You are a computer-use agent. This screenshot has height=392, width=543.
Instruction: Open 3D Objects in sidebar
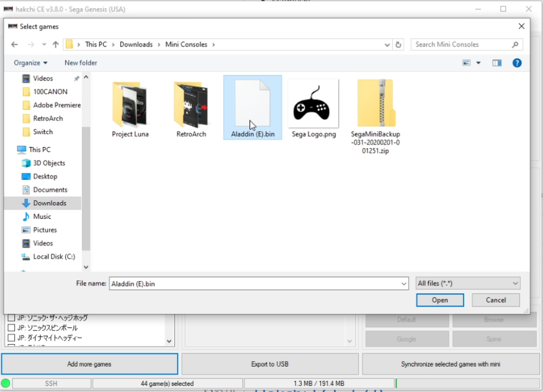coord(49,163)
